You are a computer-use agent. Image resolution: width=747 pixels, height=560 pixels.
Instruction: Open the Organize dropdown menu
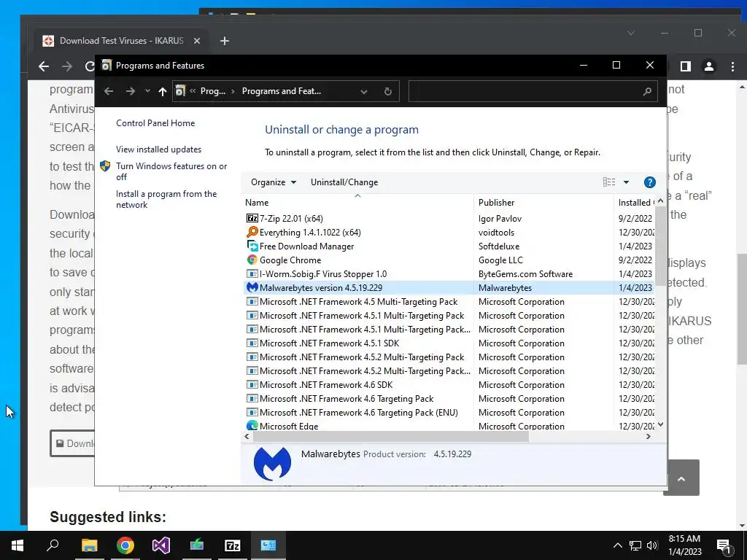click(x=274, y=182)
